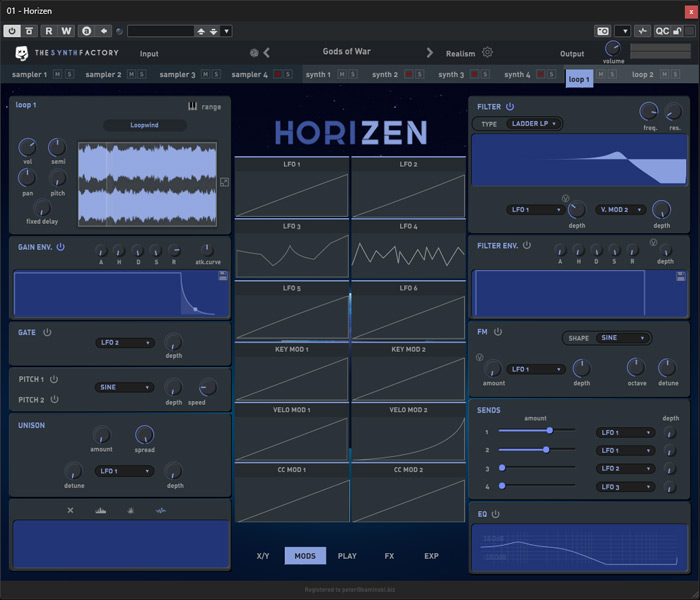Screen dimensions: 700x600
Task: Toggle the PITCH 1 power button
Action: tap(54, 379)
